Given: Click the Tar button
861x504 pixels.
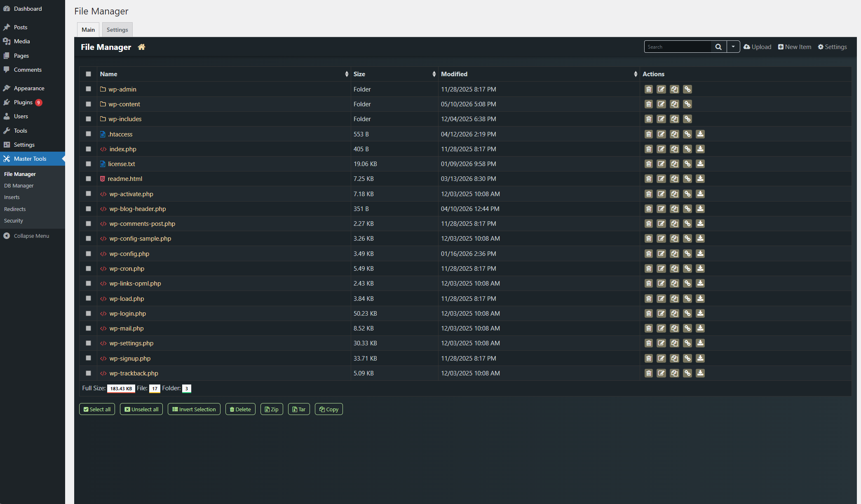Looking at the screenshot, I should click(299, 409).
